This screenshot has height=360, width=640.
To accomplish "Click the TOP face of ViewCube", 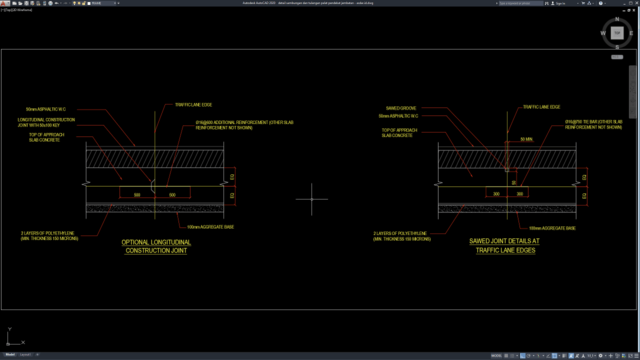I will coord(617,33).
